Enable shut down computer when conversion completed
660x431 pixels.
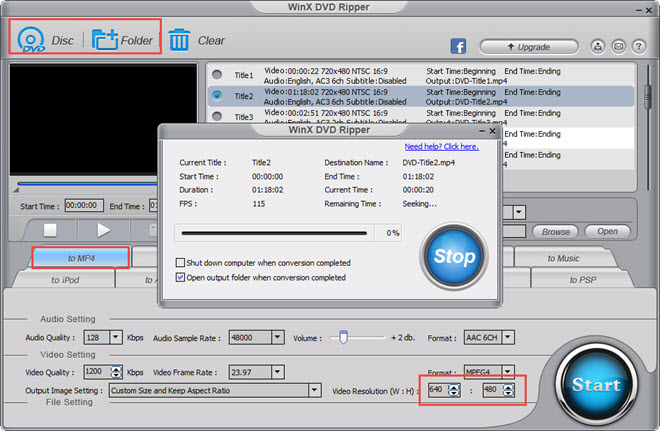pyautogui.click(x=181, y=263)
